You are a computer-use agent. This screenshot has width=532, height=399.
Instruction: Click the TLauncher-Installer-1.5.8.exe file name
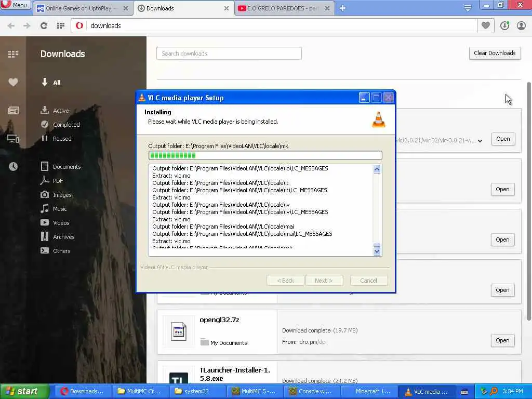coord(235,374)
